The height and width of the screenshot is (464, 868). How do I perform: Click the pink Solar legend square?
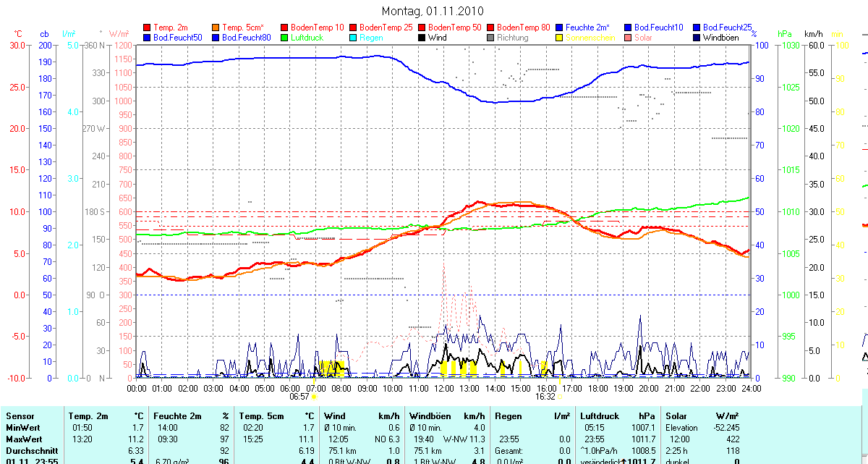tap(628, 37)
